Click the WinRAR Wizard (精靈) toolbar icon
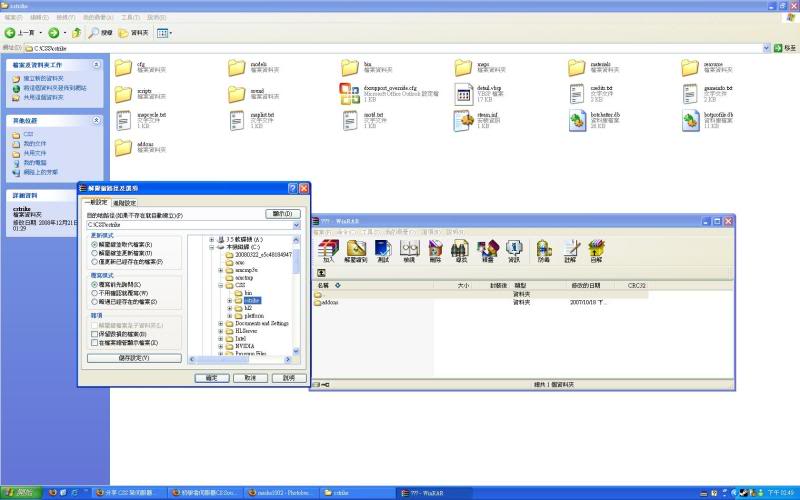 (487, 249)
